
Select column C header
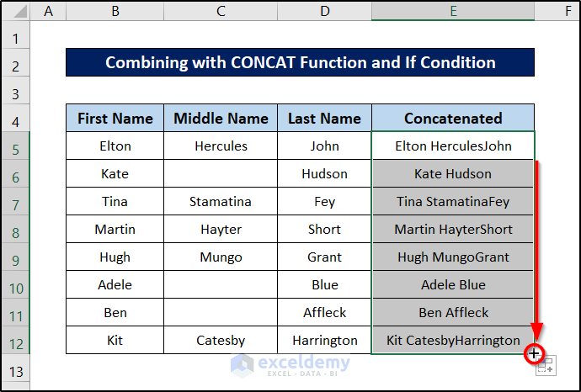point(221,11)
